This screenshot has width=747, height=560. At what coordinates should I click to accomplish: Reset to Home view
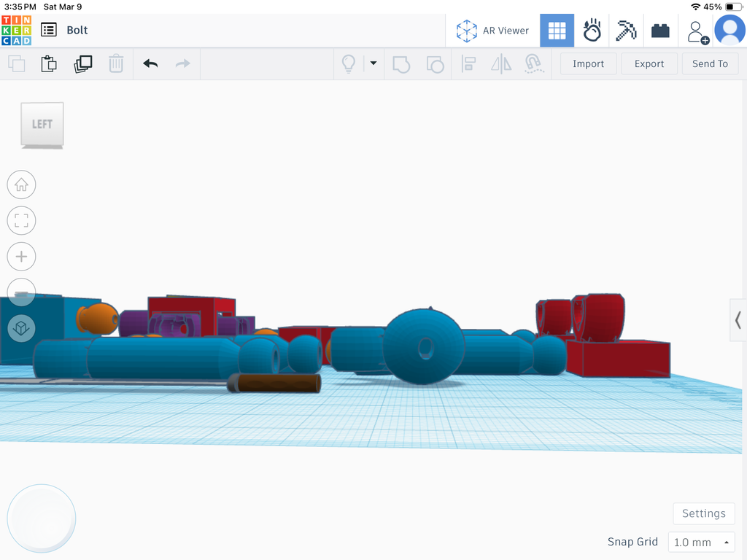(21, 184)
